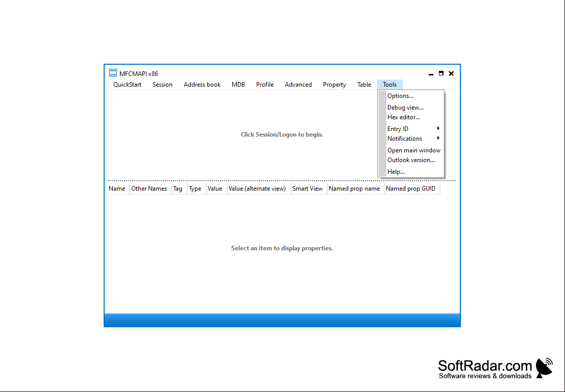Choose Options... from the Tools menu
The image size is (565, 392).
pyautogui.click(x=411, y=96)
